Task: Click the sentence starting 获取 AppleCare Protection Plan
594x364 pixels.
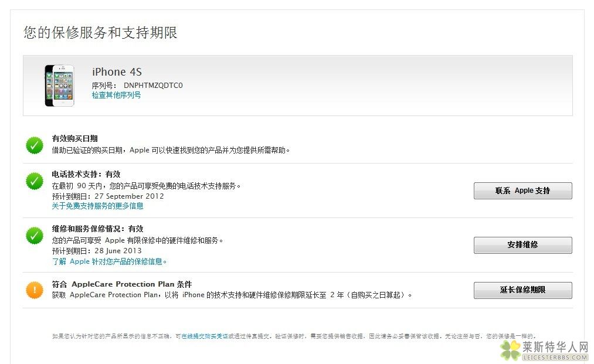Action: coord(232,295)
